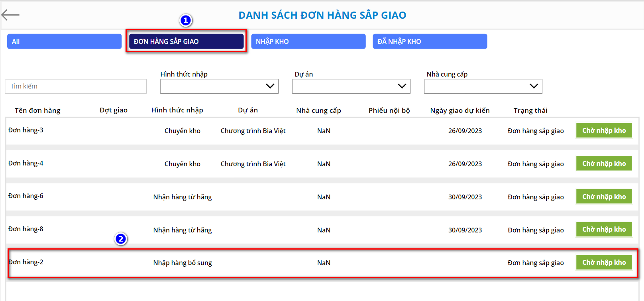Click the Dự án column header
The width and height of the screenshot is (644, 301).
pyautogui.click(x=248, y=110)
